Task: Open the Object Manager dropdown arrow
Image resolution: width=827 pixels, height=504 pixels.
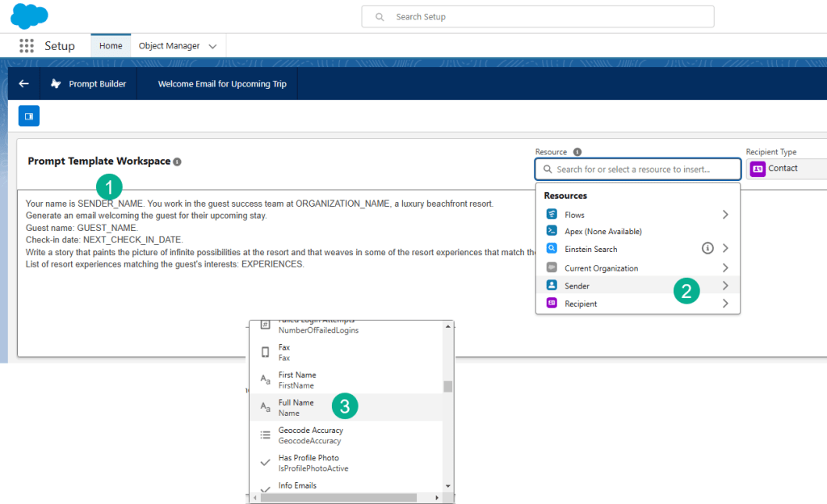Action: point(212,47)
